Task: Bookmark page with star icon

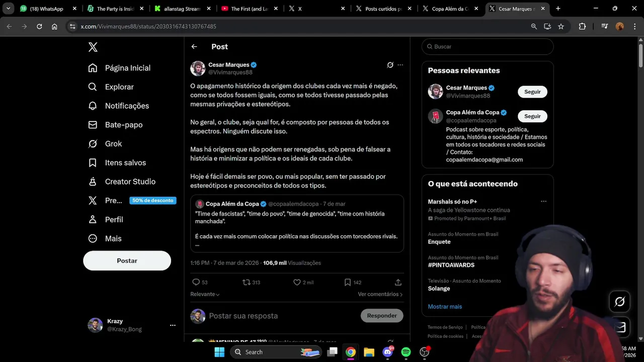Action: tap(561, 27)
